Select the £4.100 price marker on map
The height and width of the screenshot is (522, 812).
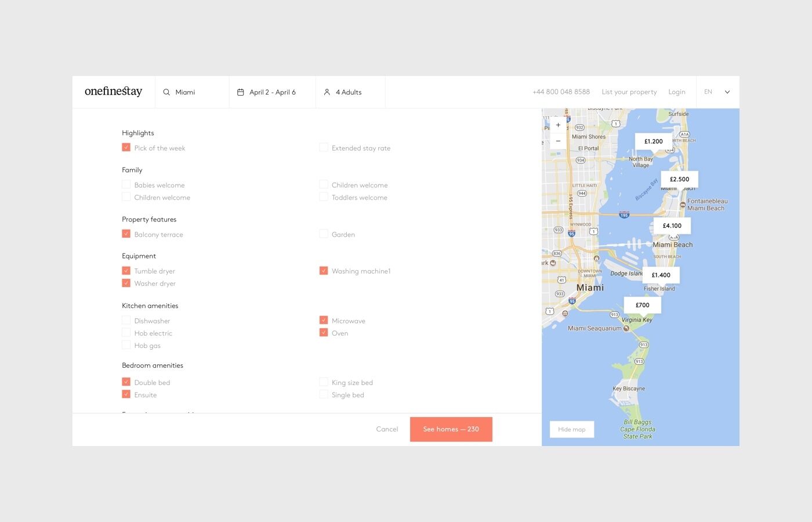tap(672, 226)
